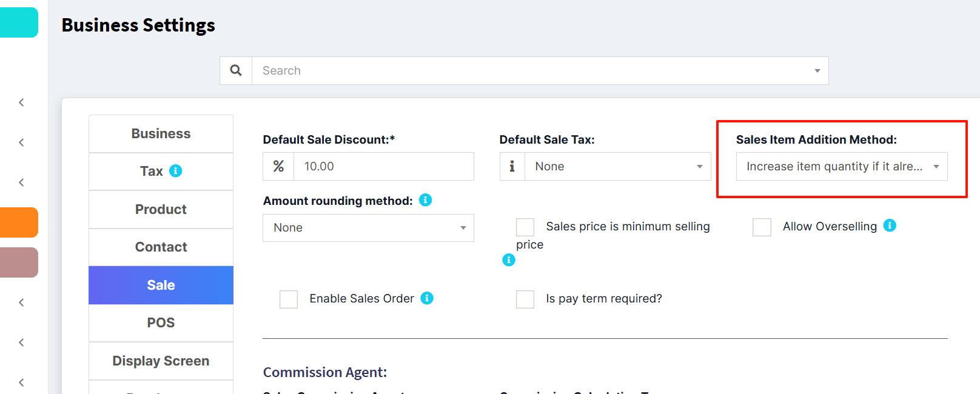Open the Product settings tab
980x394 pixels.
click(161, 209)
